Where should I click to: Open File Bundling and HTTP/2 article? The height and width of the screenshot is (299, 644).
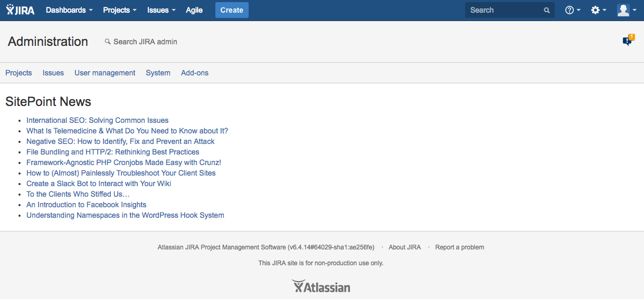pyautogui.click(x=113, y=152)
